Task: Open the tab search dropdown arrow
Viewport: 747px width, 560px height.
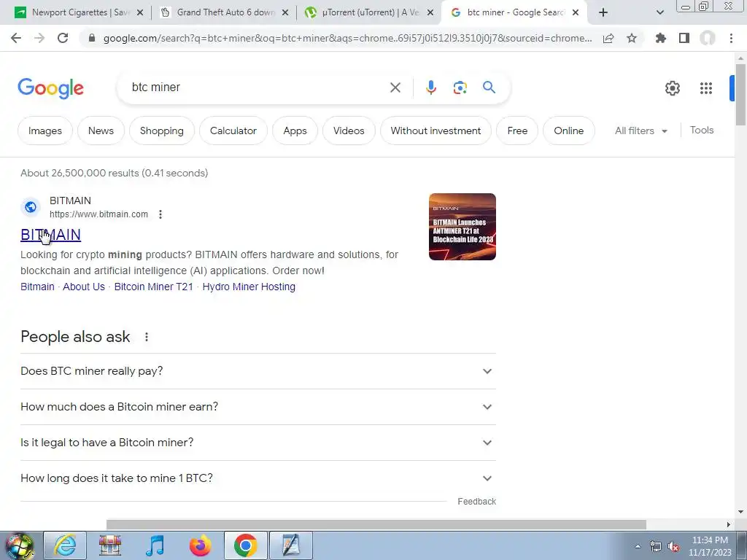Action: 659,13
